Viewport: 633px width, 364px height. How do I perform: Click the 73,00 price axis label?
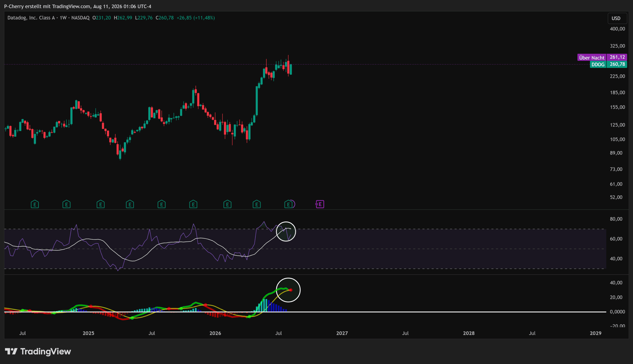click(x=616, y=169)
